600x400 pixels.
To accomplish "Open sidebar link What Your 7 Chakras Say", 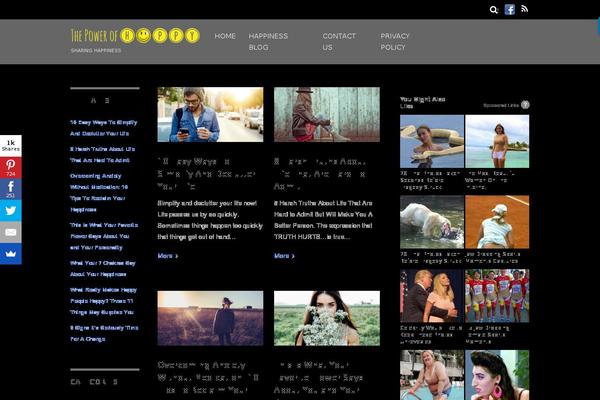I will tap(103, 268).
